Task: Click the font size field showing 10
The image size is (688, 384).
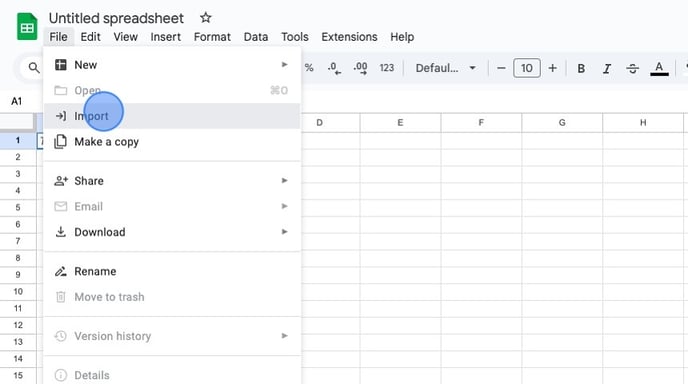Action: [527, 68]
